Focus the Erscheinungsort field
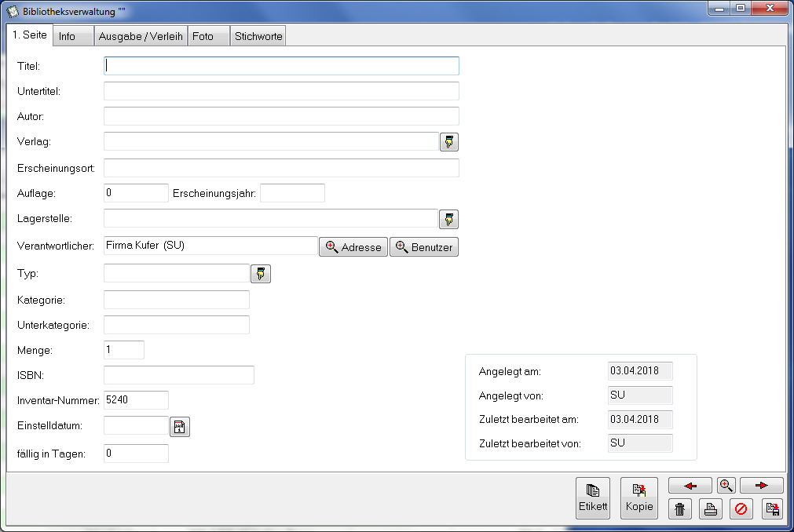This screenshot has height=532, width=794. 281,168
